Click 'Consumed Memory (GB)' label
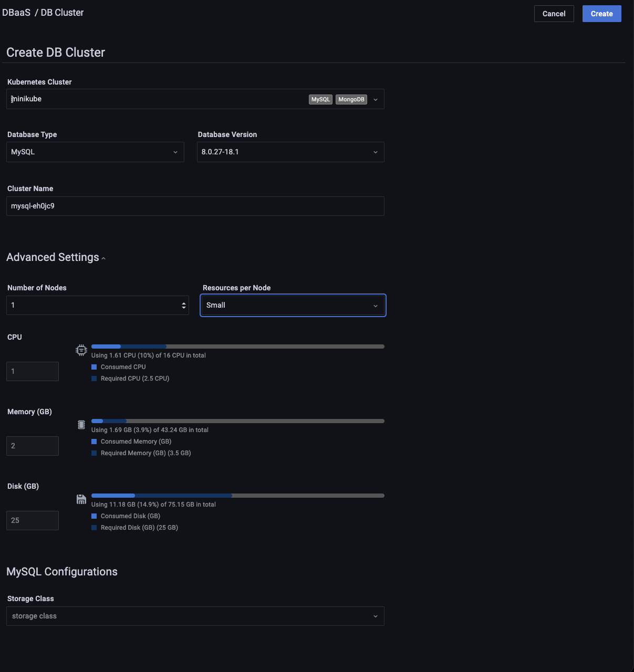Image resolution: width=634 pixels, height=672 pixels. [136, 442]
